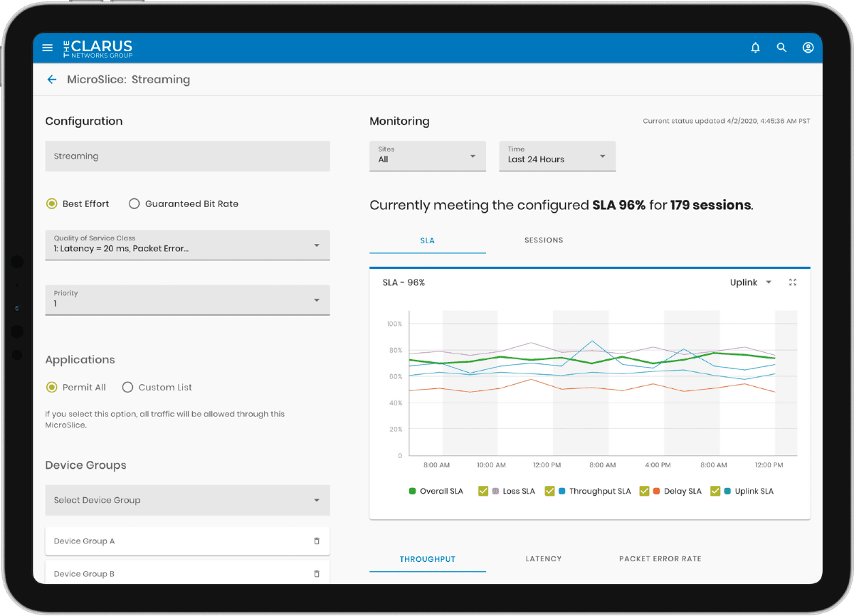This screenshot has width=854, height=616.
Task: Click the Clarus Networks Group logo
Action: (x=98, y=48)
